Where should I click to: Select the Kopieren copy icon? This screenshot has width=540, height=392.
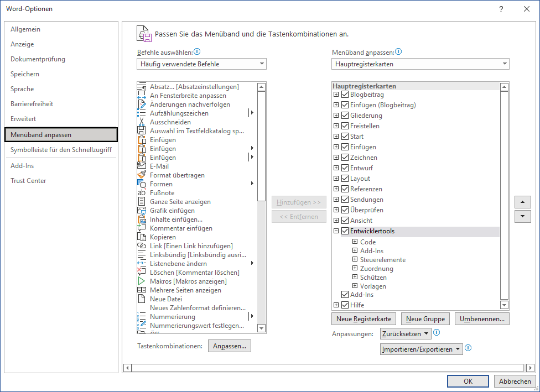point(142,237)
